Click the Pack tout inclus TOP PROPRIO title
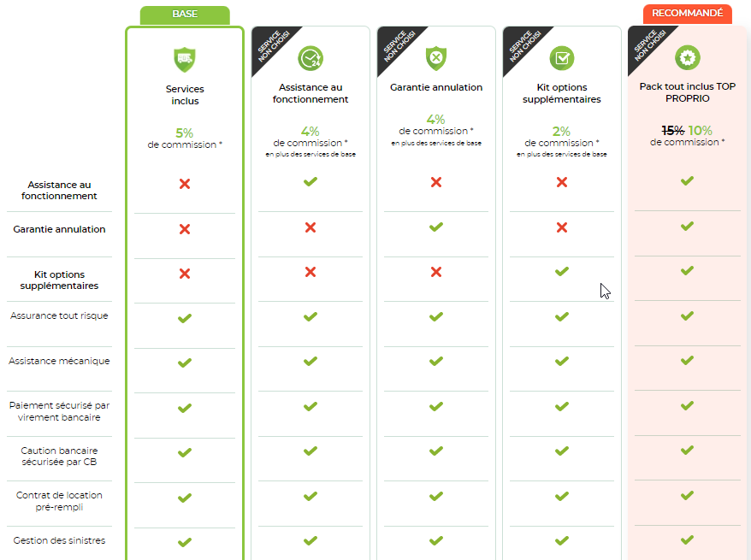 pyautogui.click(x=687, y=92)
